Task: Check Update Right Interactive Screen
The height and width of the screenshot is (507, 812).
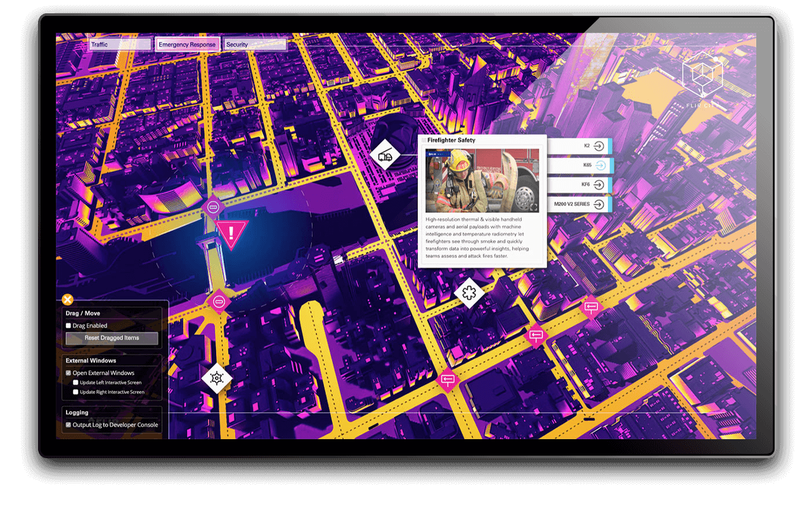Action: coord(75,392)
